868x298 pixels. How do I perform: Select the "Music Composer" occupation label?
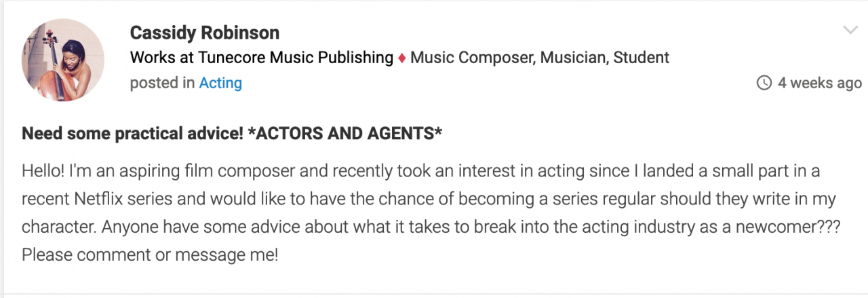[x=473, y=58]
